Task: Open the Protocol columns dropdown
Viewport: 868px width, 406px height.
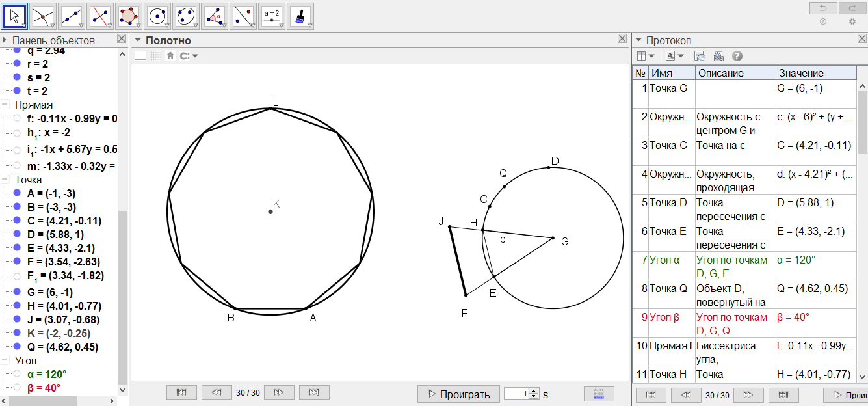Action: (646, 57)
